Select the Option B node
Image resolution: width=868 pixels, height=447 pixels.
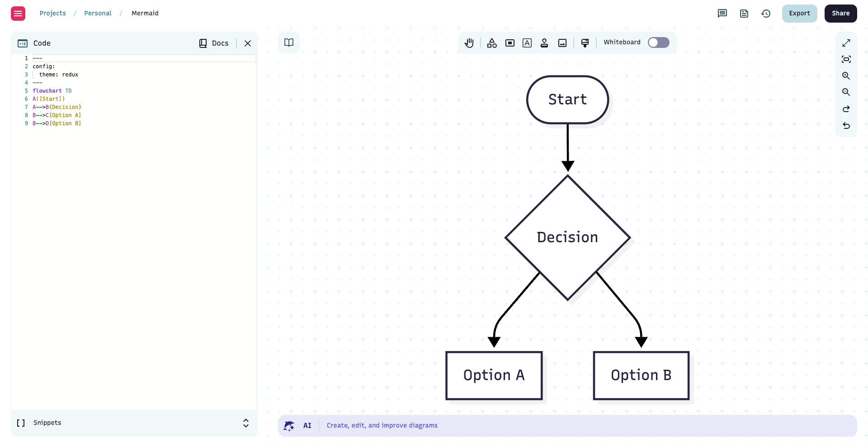click(642, 376)
